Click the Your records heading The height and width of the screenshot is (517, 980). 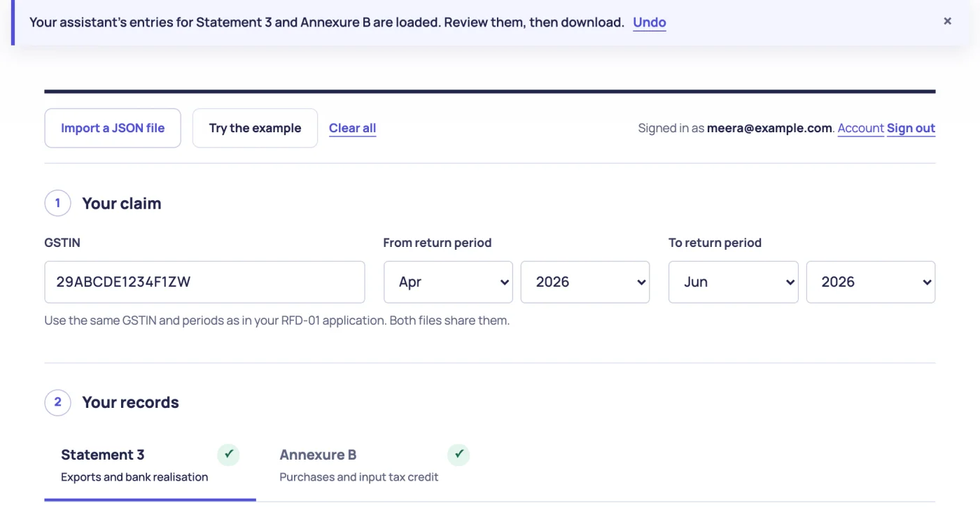coord(131,402)
